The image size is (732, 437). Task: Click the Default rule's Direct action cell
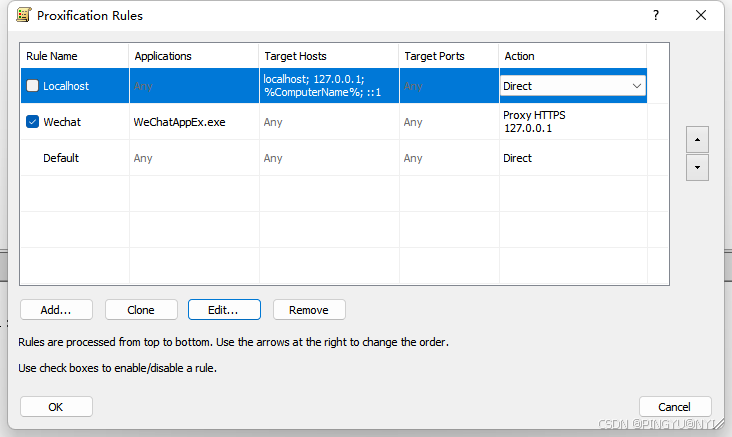coord(573,158)
